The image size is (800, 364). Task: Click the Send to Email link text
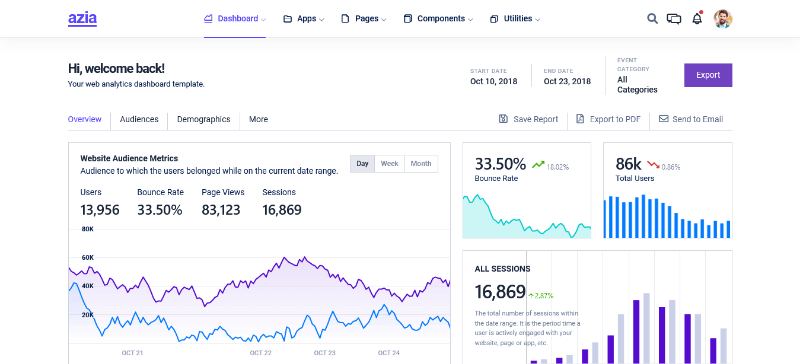[697, 119]
